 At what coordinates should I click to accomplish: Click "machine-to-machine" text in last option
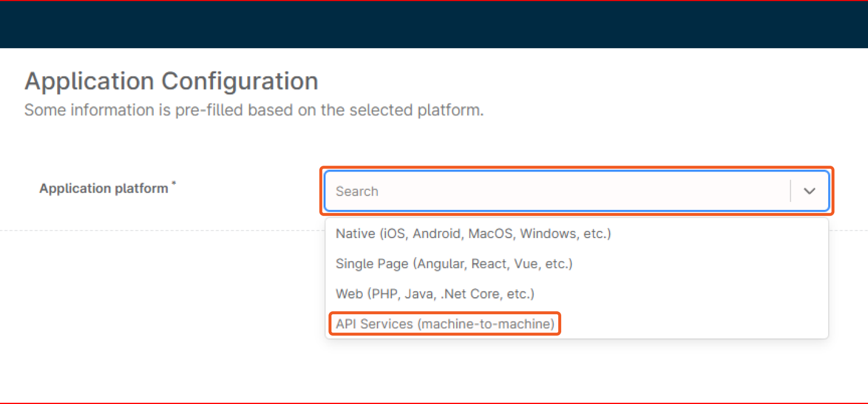click(487, 324)
